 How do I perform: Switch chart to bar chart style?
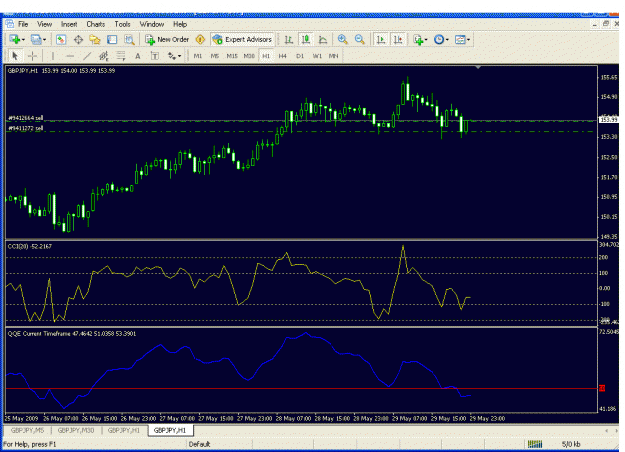(289, 39)
